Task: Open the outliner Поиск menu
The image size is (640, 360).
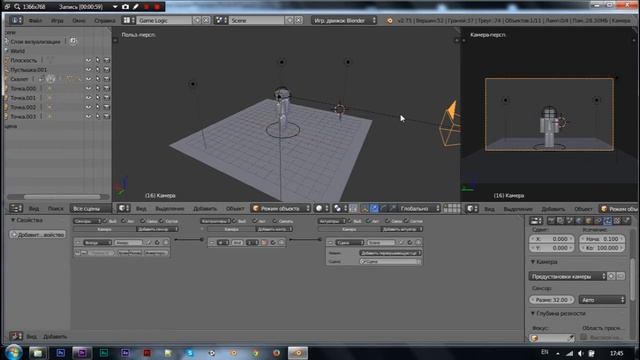Action: (x=56, y=209)
